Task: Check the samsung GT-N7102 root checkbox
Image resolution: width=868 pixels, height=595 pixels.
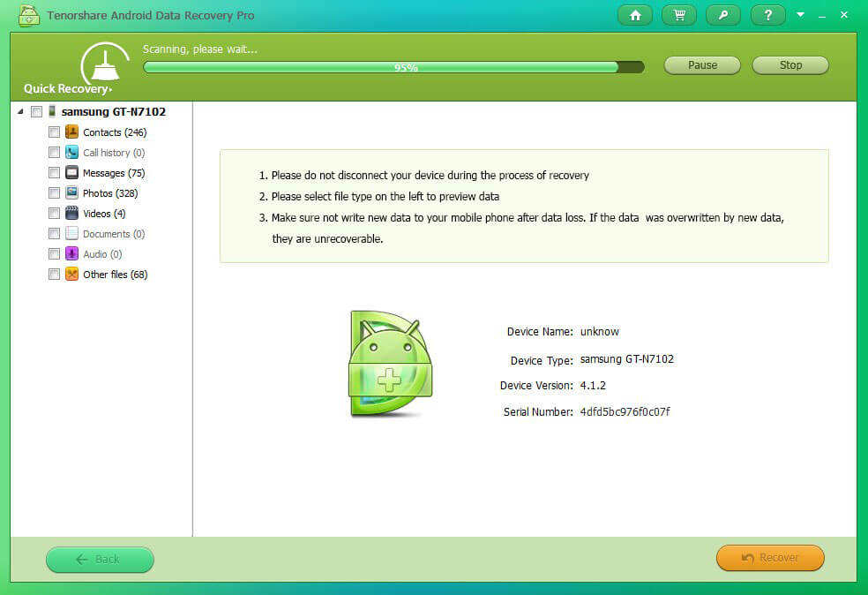Action: pos(36,112)
